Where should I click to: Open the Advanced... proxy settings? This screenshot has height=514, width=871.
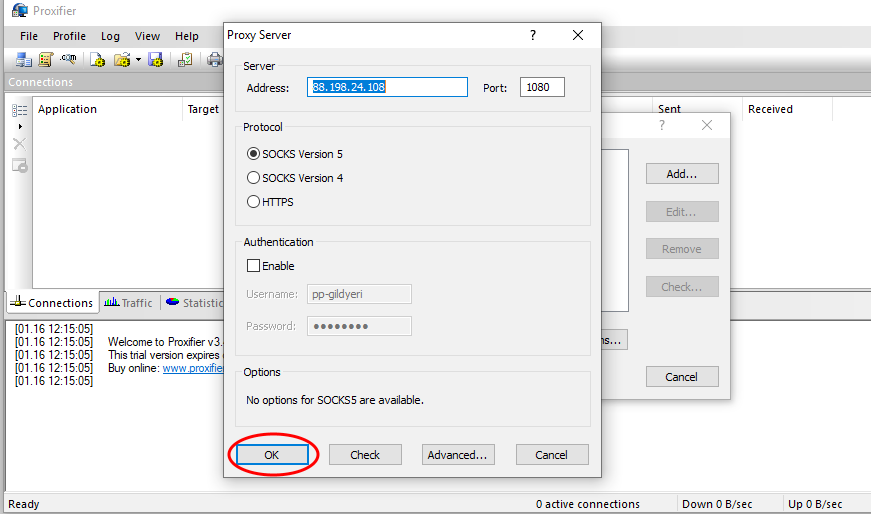pos(458,455)
